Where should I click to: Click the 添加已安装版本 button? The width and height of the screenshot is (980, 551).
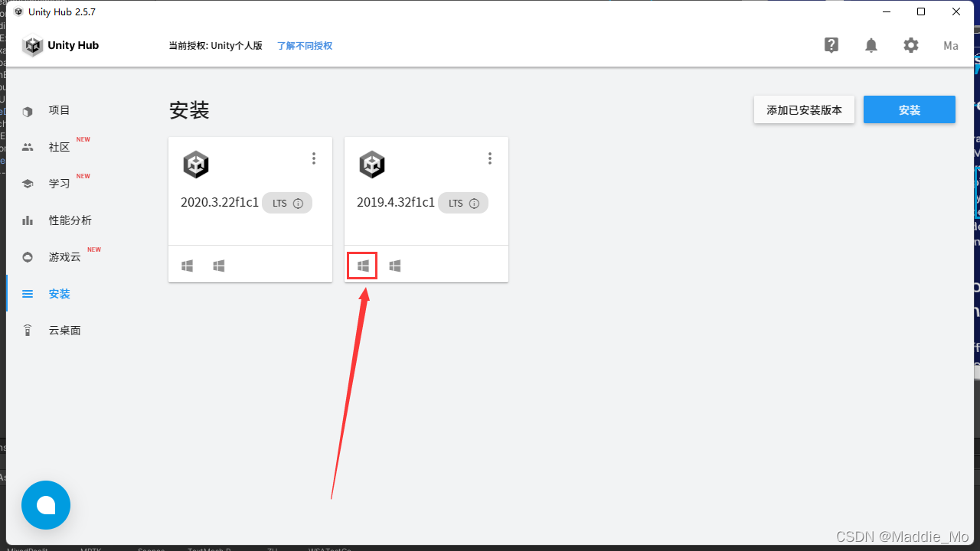pyautogui.click(x=804, y=109)
